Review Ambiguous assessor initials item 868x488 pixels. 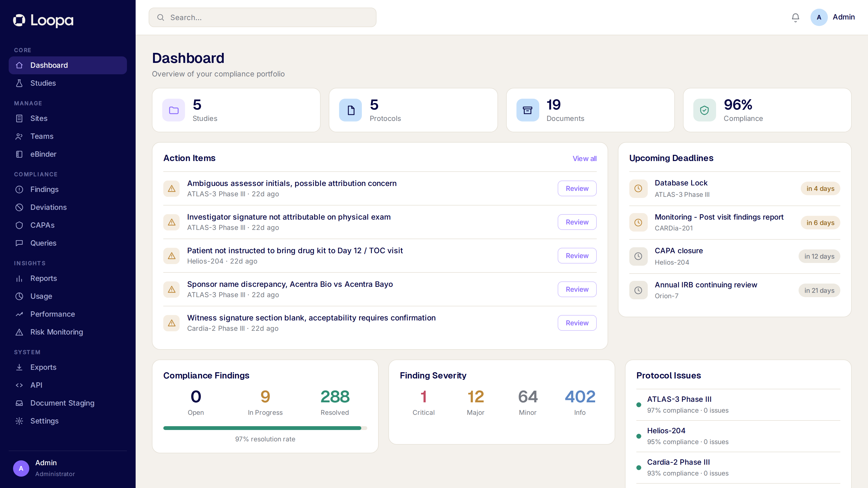click(577, 189)
